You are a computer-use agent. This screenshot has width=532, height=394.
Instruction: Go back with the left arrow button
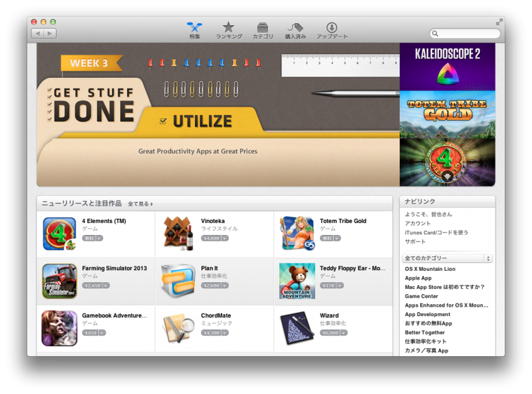coord(38,33)
